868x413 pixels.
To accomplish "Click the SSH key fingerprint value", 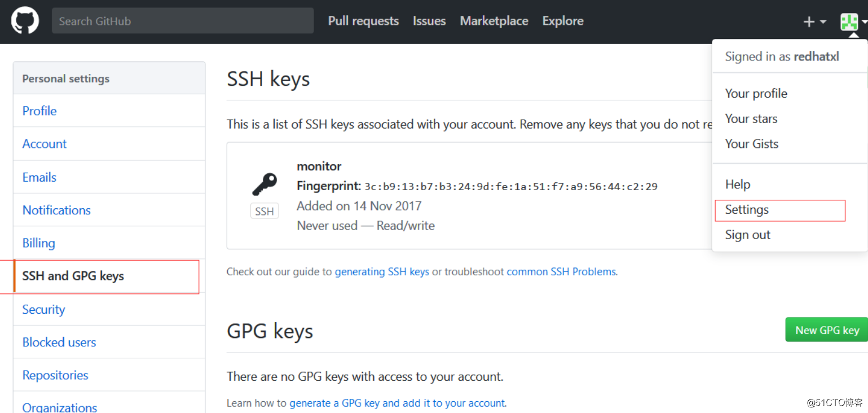I will (x=511, y=187).
